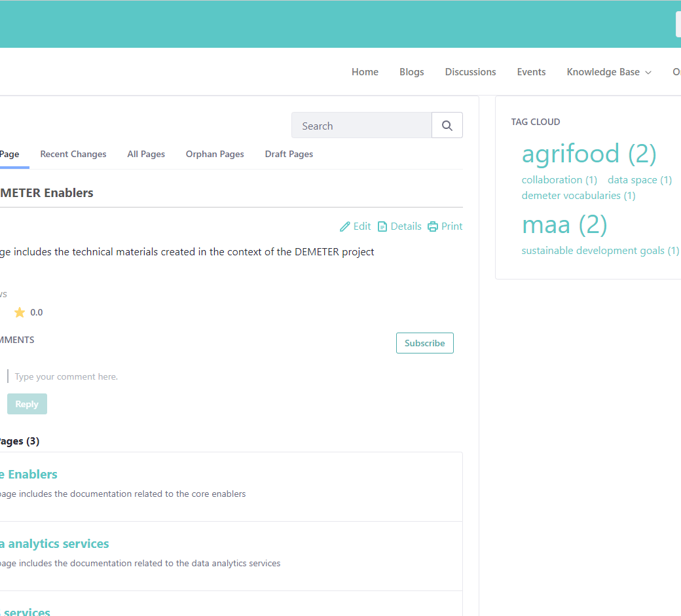The image size is (681, 616).
Task: Open the collaboration (1) tag
Action: tap(559, 180)
